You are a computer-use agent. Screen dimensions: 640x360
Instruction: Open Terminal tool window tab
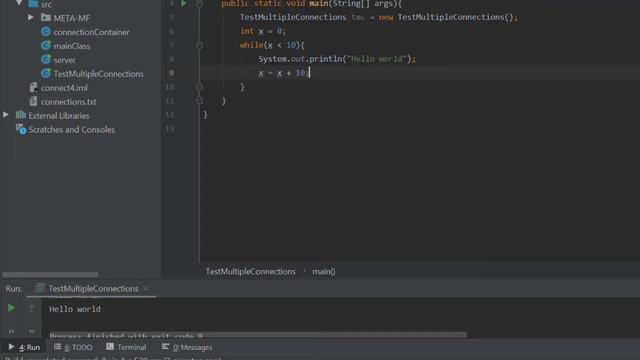[x=126, y=347]
